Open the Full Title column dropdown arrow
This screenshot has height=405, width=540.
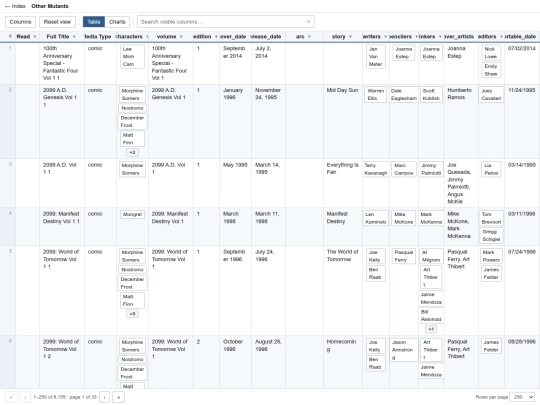point(74,37)
